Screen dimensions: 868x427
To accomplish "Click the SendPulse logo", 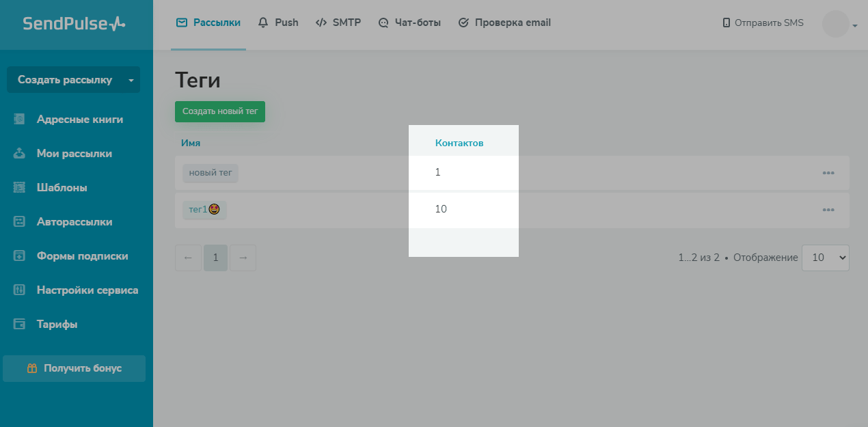I will (x=74, y=24).
